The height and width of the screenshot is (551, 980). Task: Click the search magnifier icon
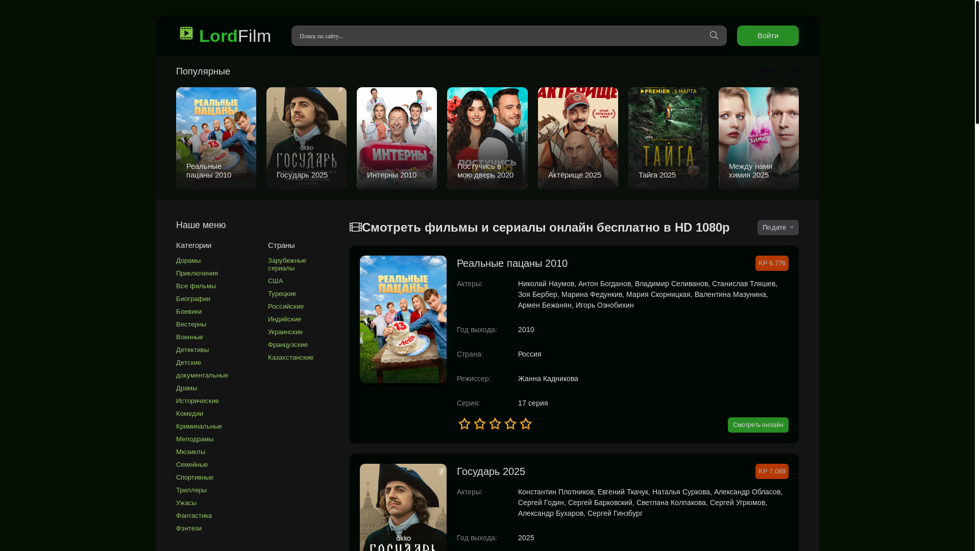click(714, 35)
